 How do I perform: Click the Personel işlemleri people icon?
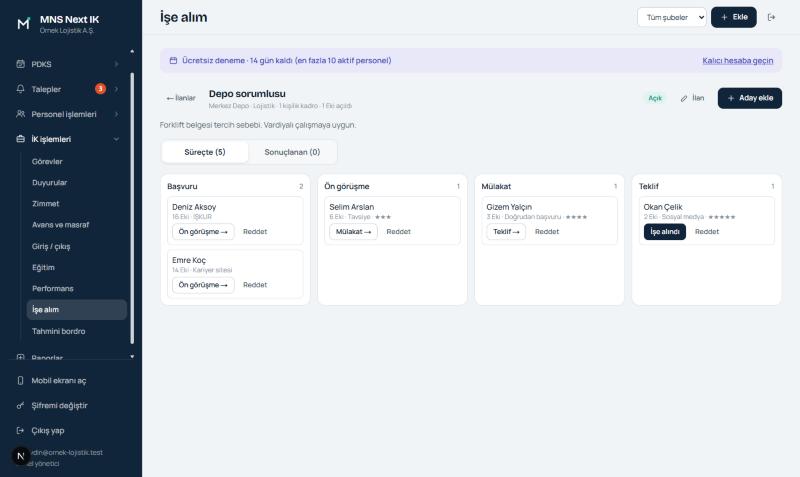20,114
